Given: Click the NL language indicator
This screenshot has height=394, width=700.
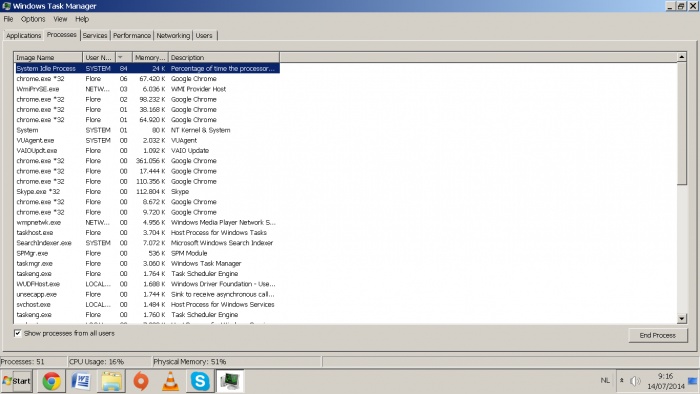Looking at the screenshot, I should (605, 381).
